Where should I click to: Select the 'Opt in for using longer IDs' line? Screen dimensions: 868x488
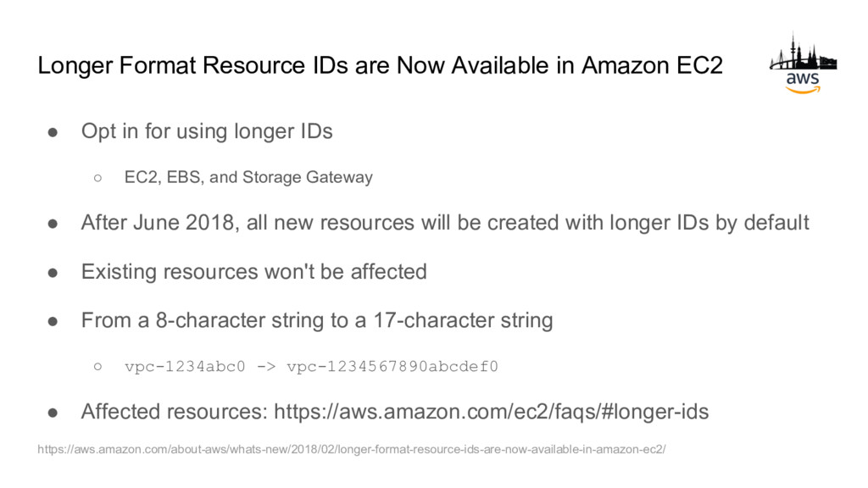[x=207, y=131]
